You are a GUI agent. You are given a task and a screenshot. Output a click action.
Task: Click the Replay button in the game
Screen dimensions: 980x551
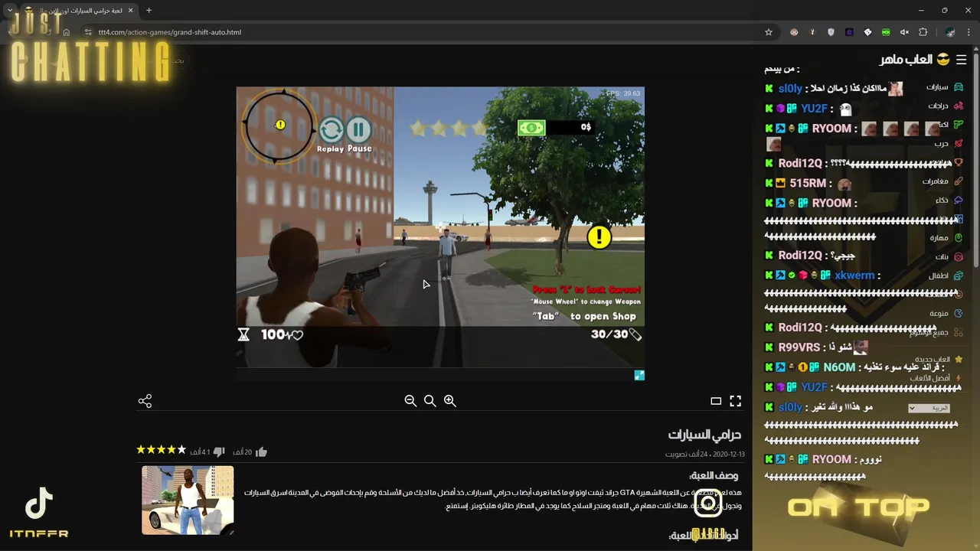pyautogui.click(x=331, y=130)
